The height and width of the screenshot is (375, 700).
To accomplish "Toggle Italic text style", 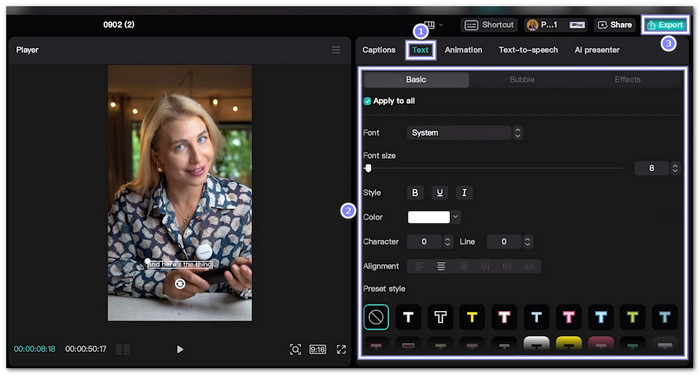I will pyautogui.click(x=464, y=193).
